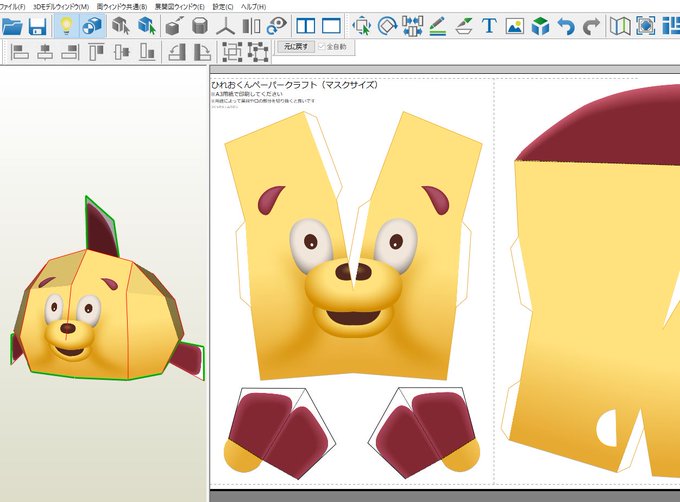This screenshot has width=680, height=502.
Task: Align parts to horizontal center
Action: coord(45,52)
